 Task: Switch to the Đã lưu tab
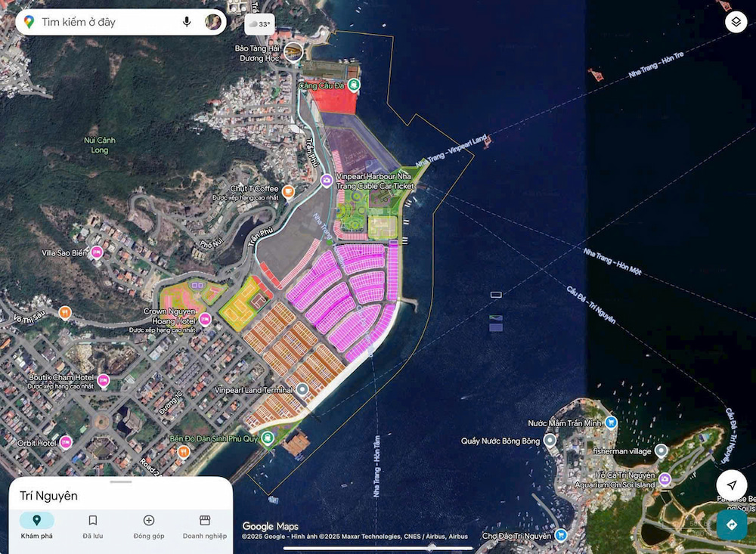93,525
